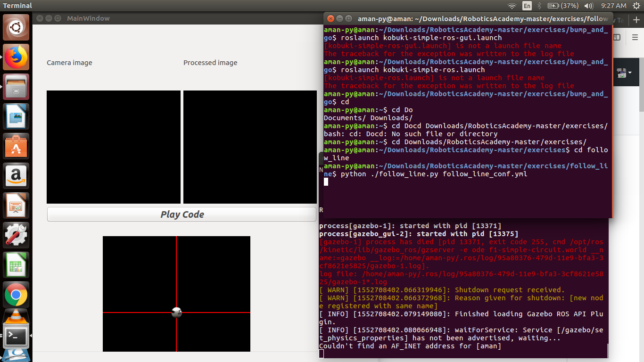644x362 pixels.
Task: Open System Settings from the dock
Action: 16,235
